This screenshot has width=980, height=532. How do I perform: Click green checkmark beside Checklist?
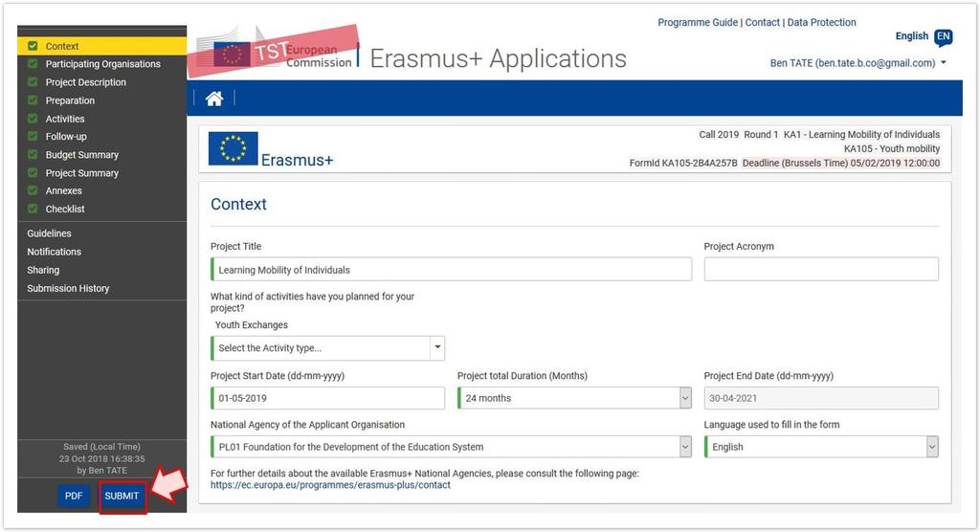(33, 209)
